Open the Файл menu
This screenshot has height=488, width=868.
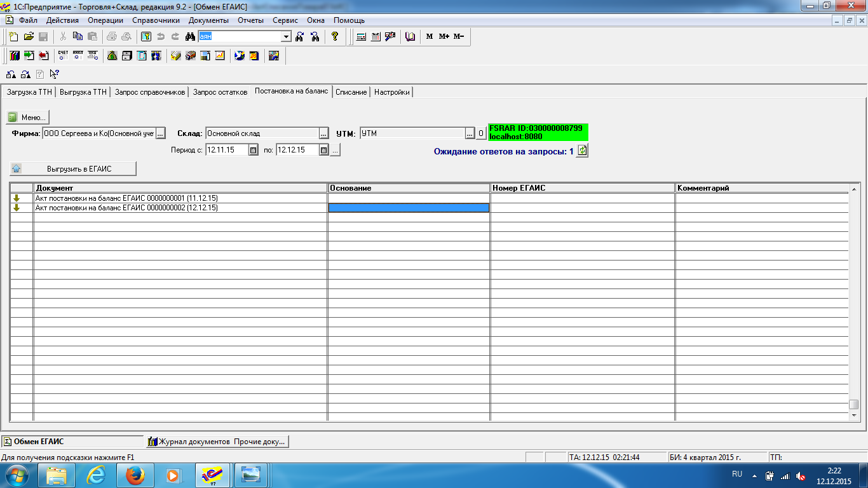point(29,20)
